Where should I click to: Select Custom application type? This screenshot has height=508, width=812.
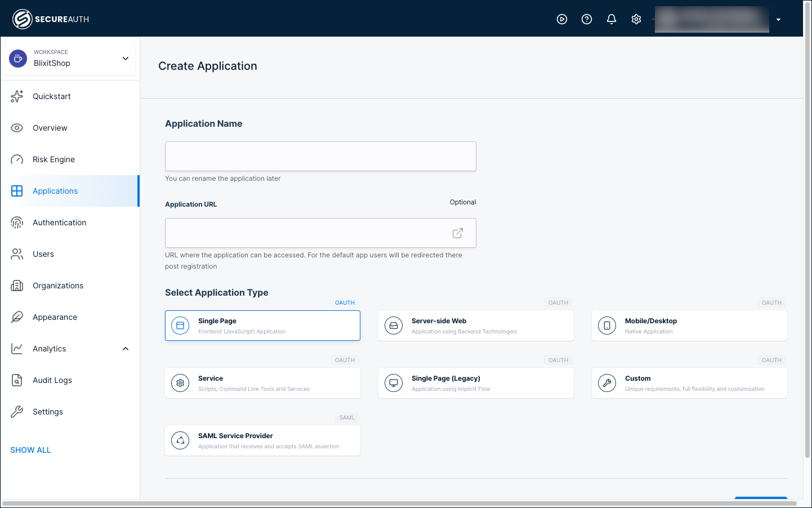coord(689,383)
